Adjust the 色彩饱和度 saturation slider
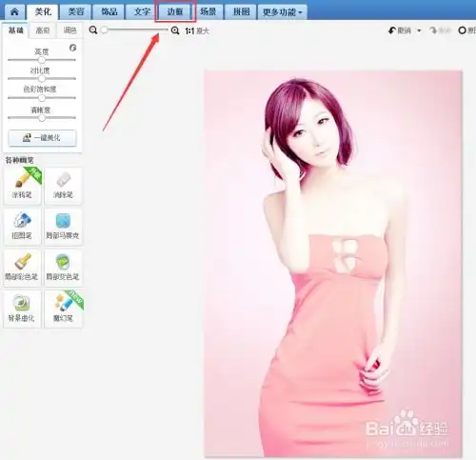The image size is (476, 460). (x=42, y=98)
